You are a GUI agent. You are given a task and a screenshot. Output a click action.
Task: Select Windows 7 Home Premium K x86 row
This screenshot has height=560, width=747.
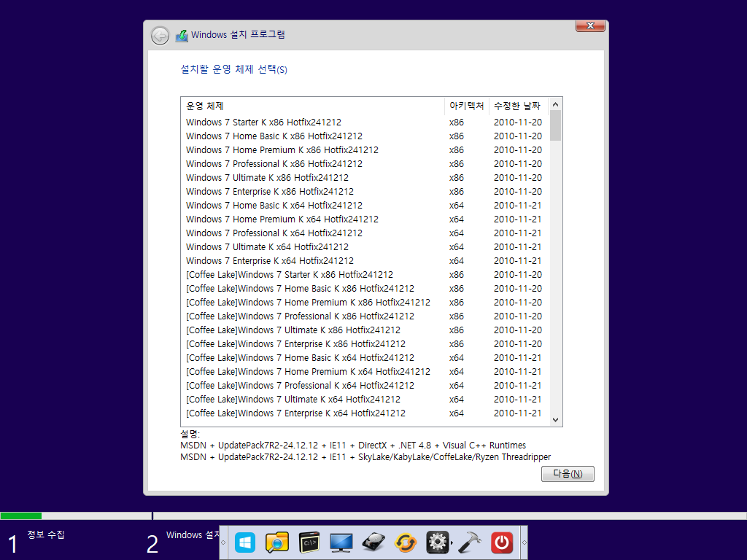tap(365, 150)
